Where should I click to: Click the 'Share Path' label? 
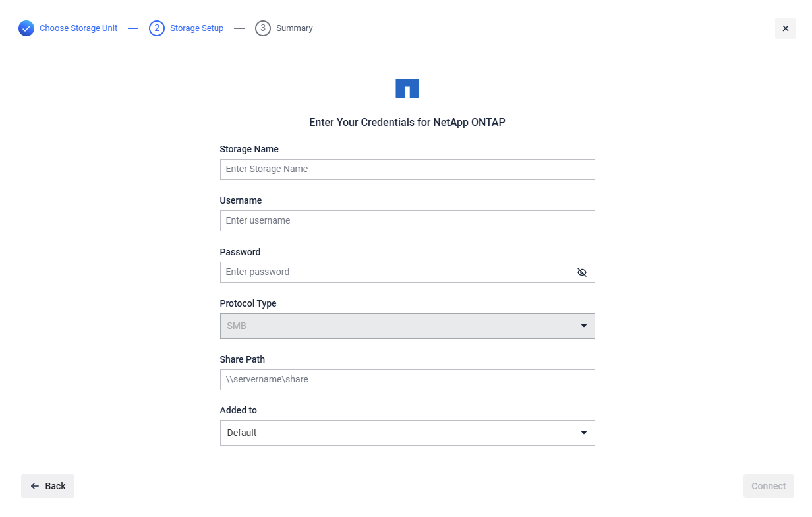coord(243,359)
